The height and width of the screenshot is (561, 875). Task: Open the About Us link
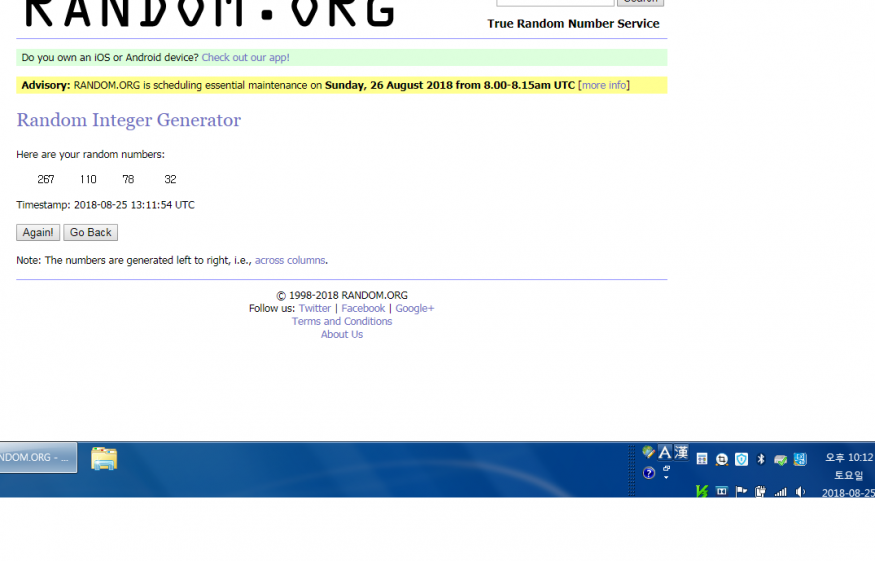342,334
